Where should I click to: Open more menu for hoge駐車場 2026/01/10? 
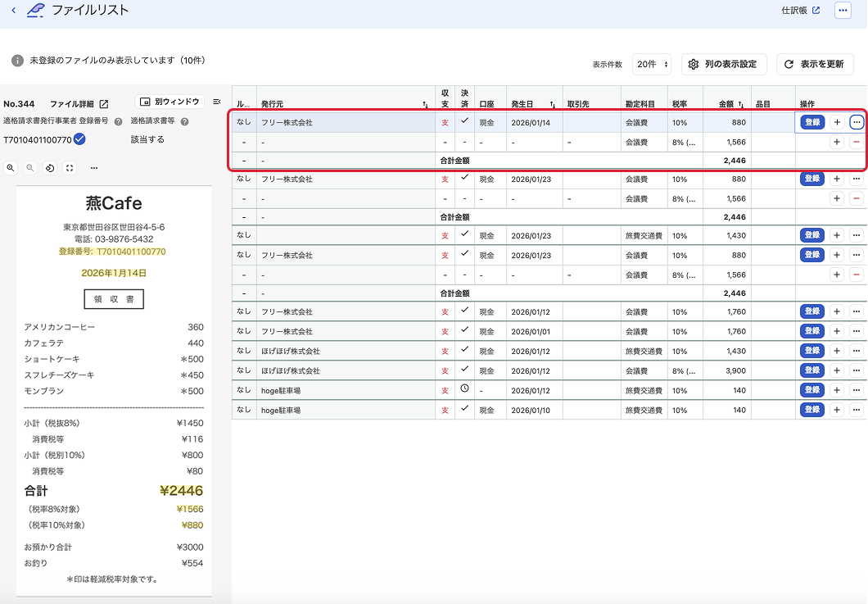857,410
